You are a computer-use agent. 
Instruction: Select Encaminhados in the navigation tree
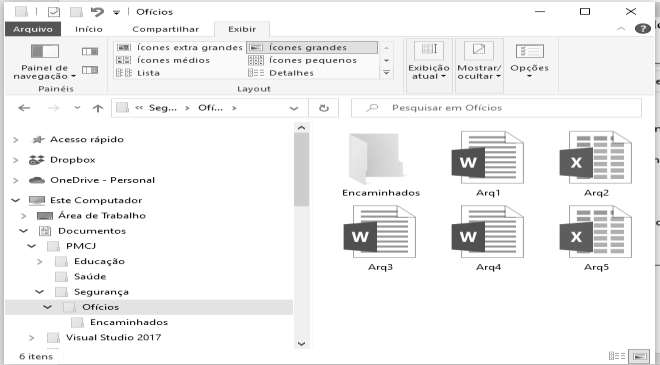point(129,322)
